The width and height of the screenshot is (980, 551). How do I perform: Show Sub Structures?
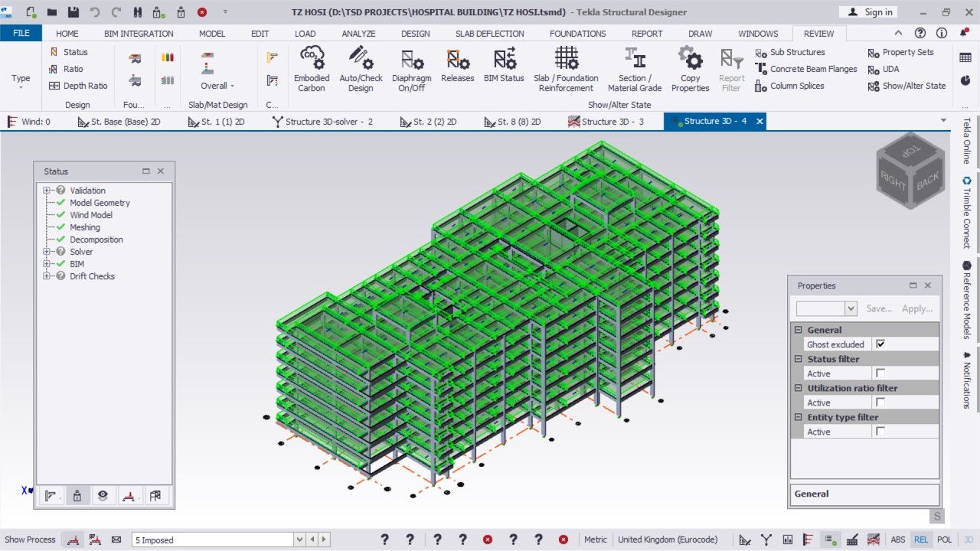click(789, 52)
